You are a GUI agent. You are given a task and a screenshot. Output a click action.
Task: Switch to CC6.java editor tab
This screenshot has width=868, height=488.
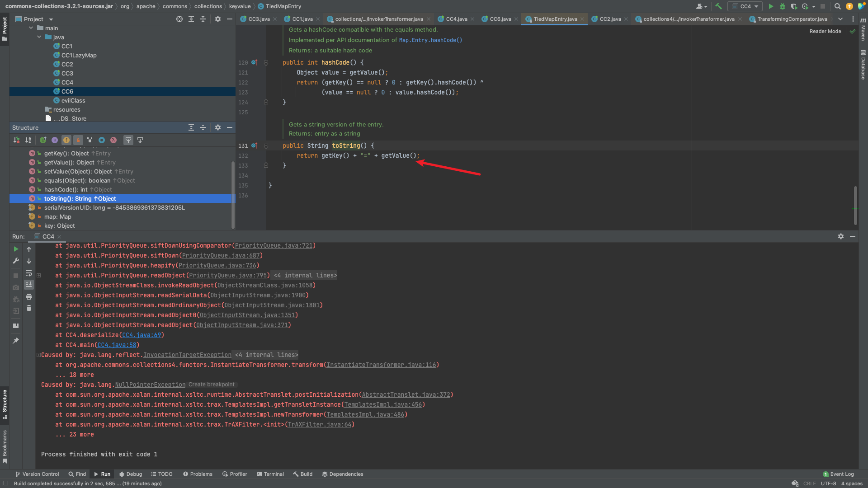point(500,19)
